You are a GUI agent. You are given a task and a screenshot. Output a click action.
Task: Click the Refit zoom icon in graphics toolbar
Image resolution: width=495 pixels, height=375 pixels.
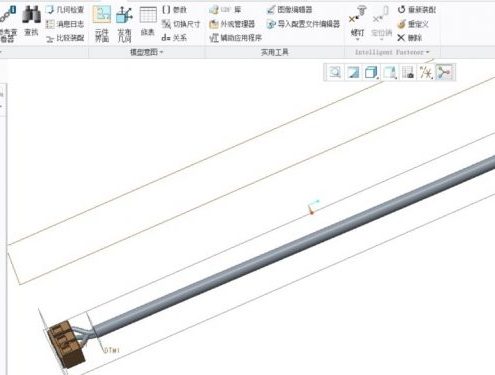point(335,72)
